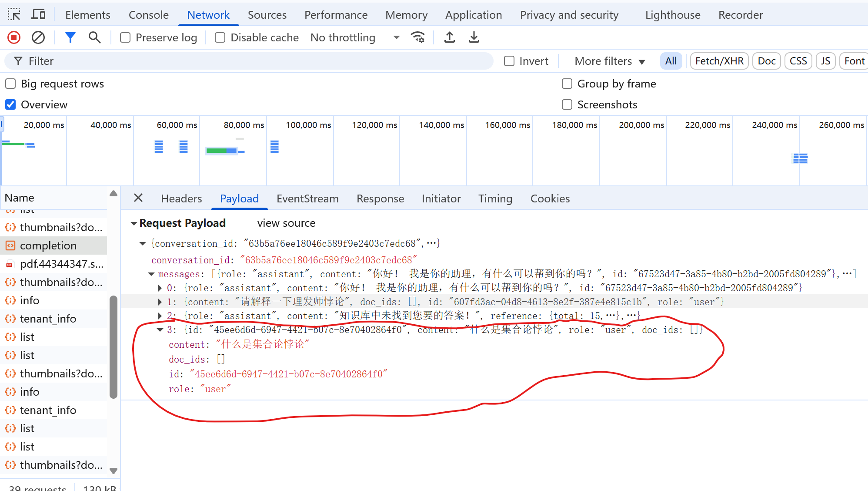Open network search with magnifier icon
Screen dimensions: 868x491
[x=94, y=37]
